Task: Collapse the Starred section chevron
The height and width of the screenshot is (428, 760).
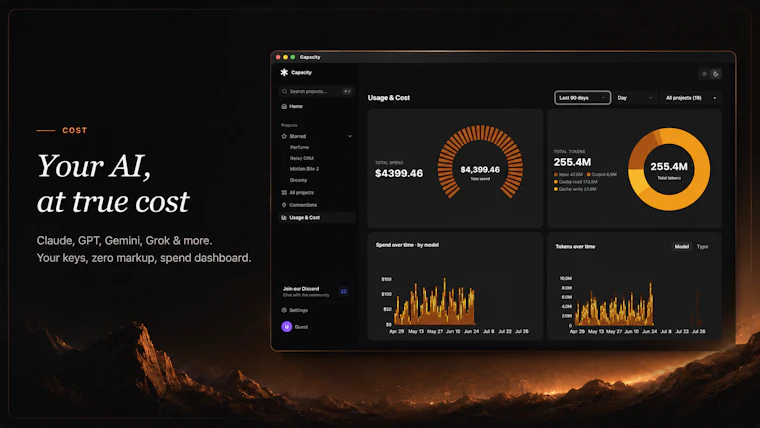Action: [350, 136]
